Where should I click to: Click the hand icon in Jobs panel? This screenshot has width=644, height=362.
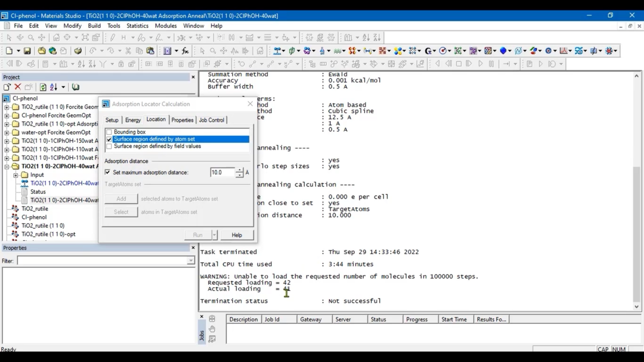tap(212, 329)
